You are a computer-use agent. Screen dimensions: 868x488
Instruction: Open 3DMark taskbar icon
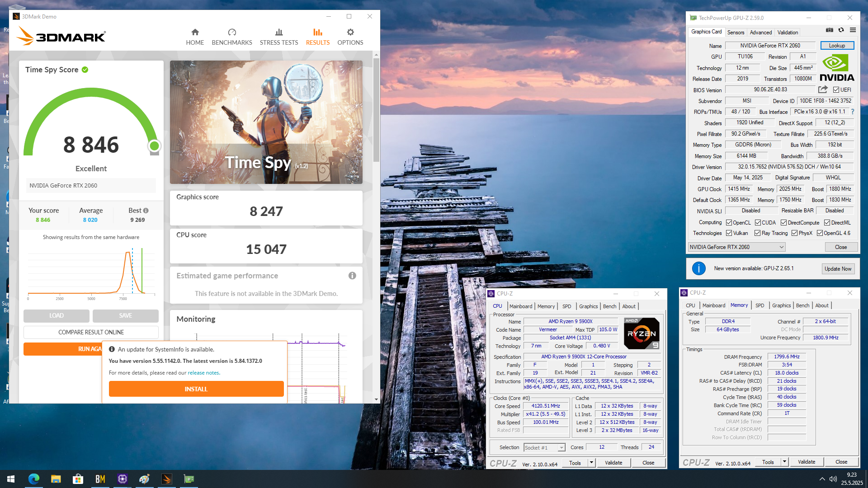[166, 479]
